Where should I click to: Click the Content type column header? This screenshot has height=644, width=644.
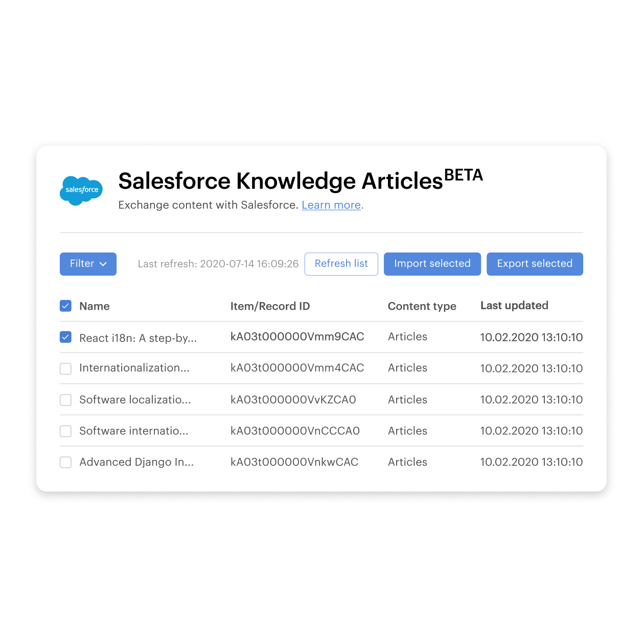(422, 306)
